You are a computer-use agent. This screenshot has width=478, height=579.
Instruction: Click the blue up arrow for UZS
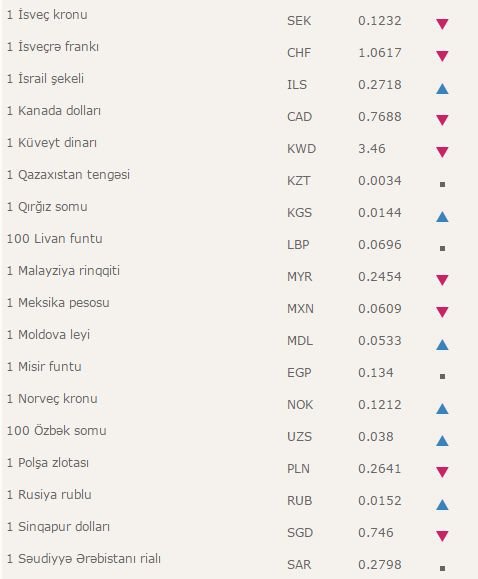pyautogui.click(x=442, y=441)
